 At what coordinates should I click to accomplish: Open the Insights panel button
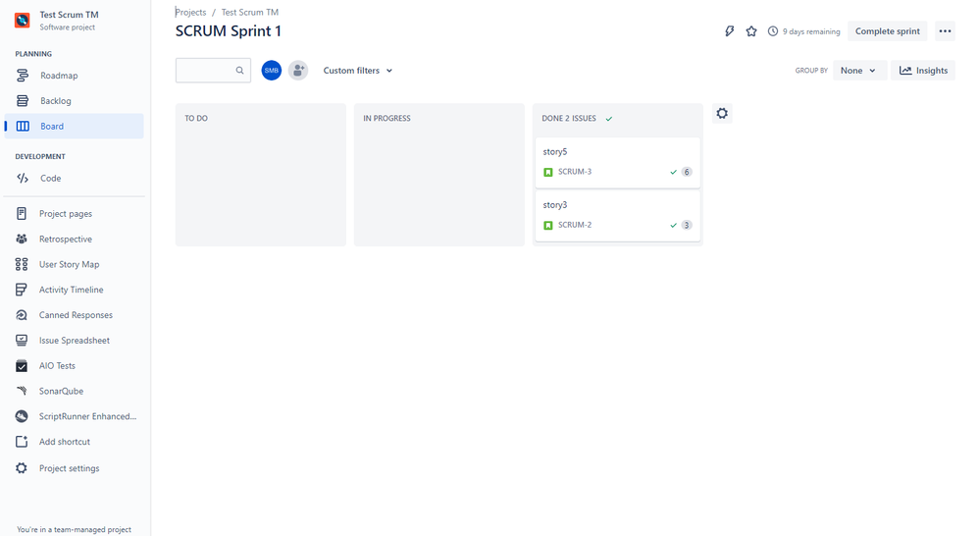point(923,71)
